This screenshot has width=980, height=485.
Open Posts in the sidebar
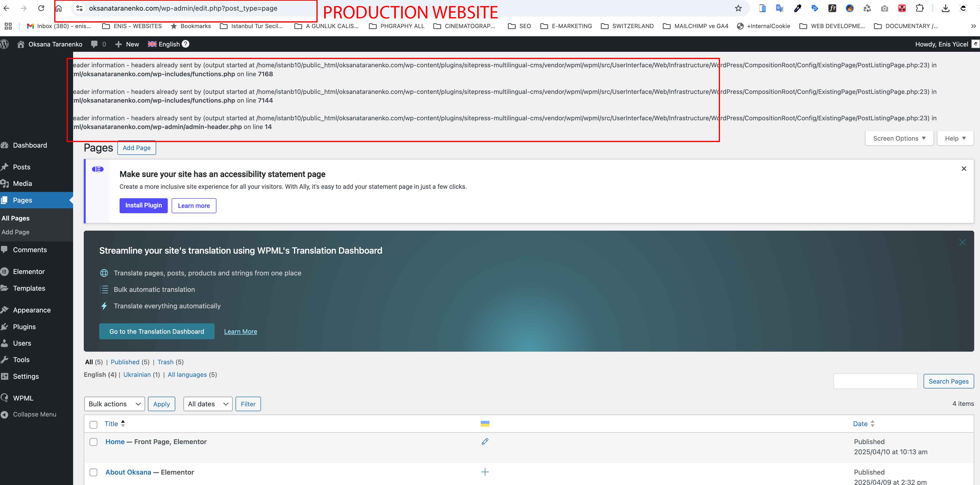21,167
